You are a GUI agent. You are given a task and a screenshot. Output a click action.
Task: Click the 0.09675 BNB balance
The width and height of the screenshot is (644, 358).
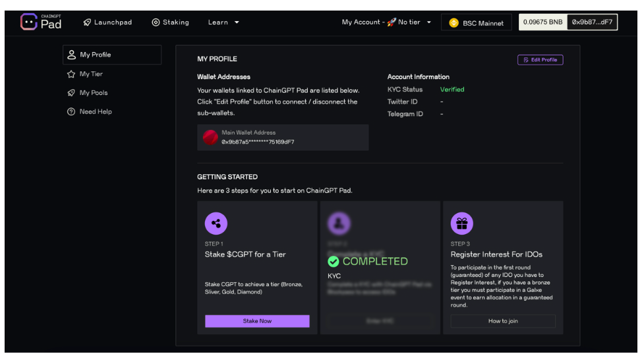tap(542, 22)
